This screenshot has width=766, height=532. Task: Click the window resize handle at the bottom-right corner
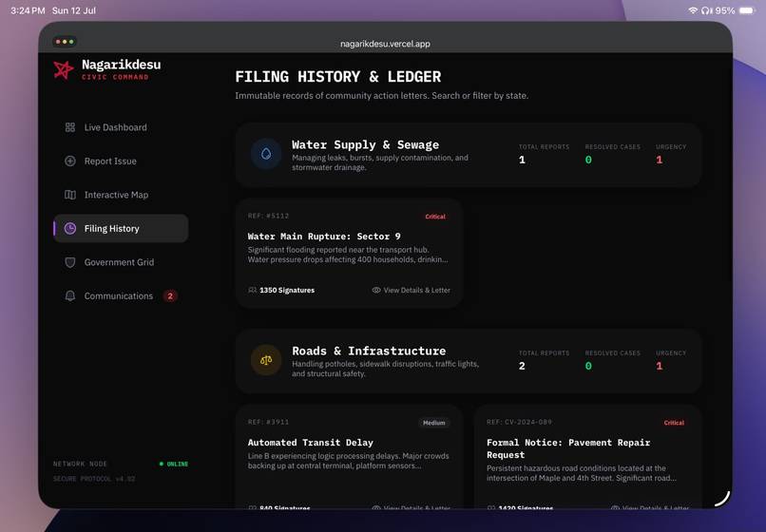pyautogui.click(x=722, y=499)
